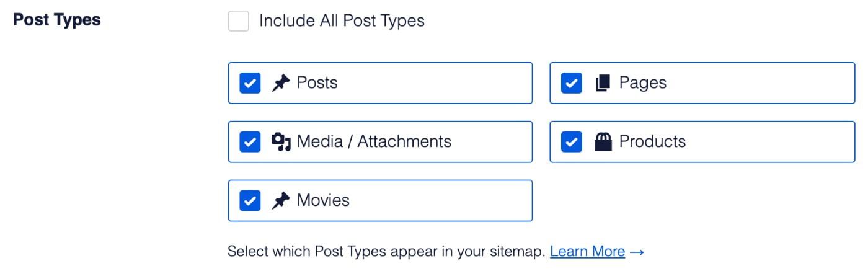Click the pushpin icon beside Movies
Viewport: 868px width, 271px height.
[x=281, y=201]
